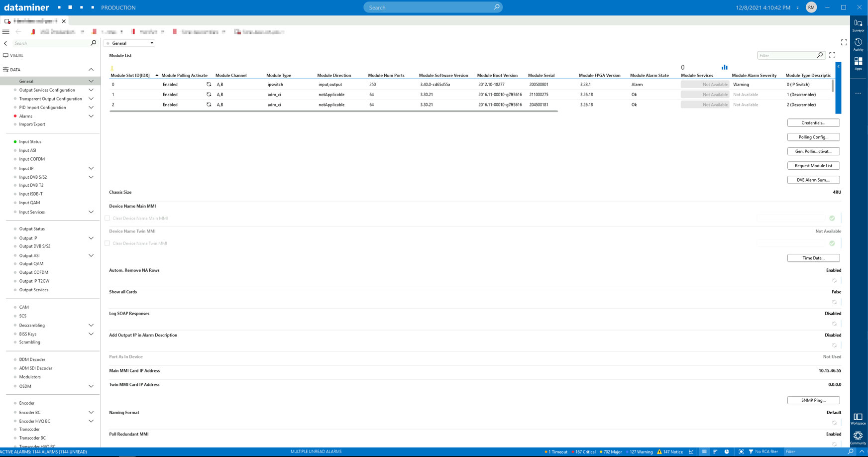Click the Module List filter magnifier icon
Screen dimensions: 868x457
pyautogui.click(x=820, y=55)
